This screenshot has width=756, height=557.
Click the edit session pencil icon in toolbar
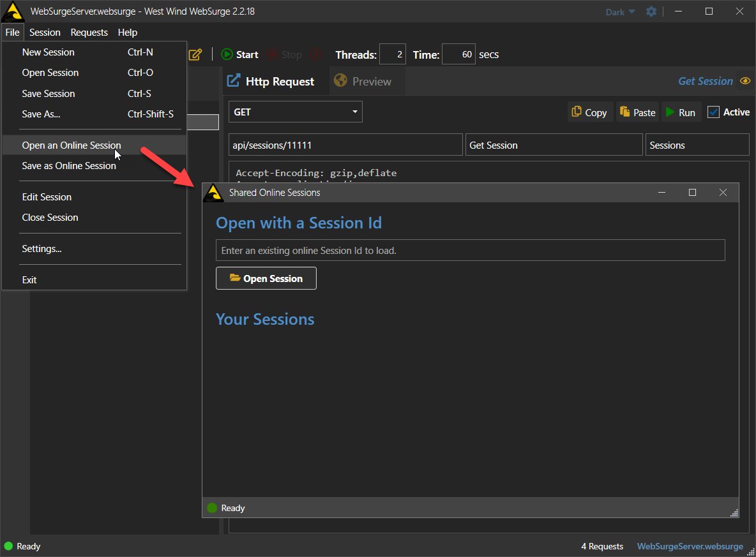(195, 54)
